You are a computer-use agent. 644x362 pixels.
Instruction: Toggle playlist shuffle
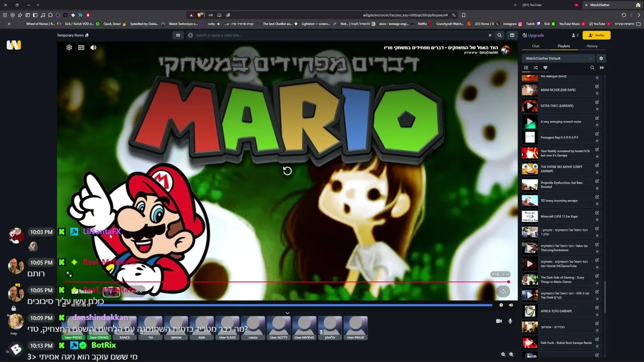(535, 67)
